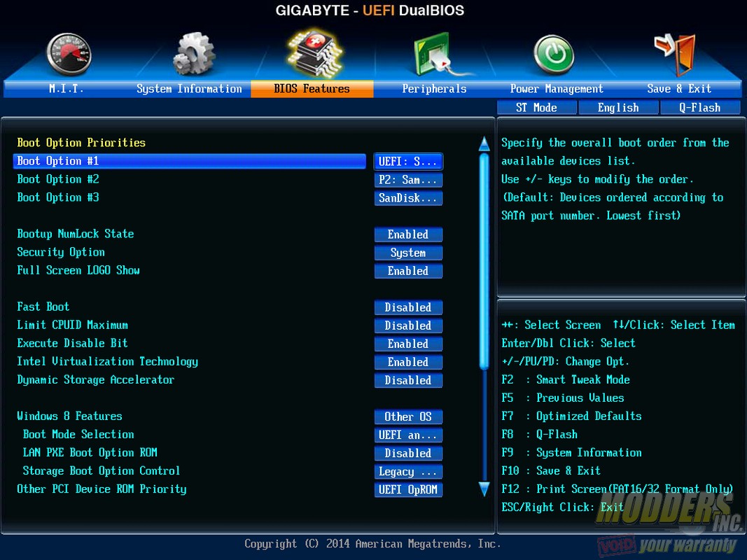Open Boot Option #2 device dropdown

(408, 180)
